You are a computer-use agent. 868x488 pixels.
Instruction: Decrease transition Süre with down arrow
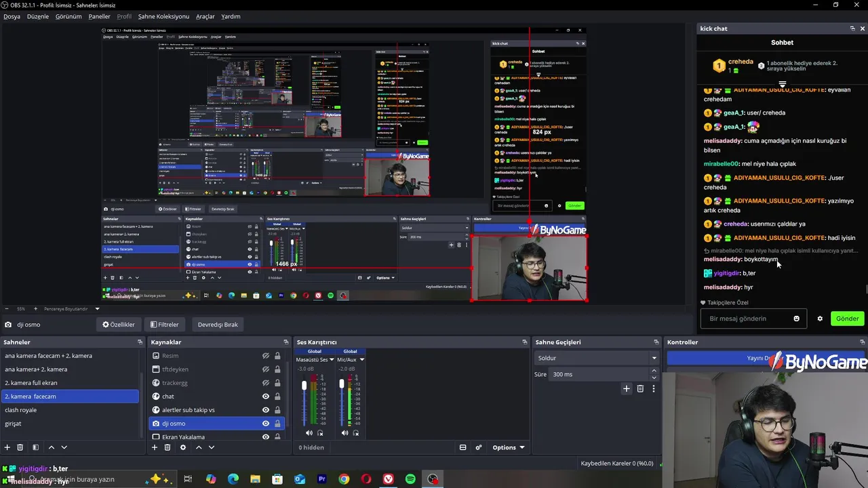tap(654, 378)
